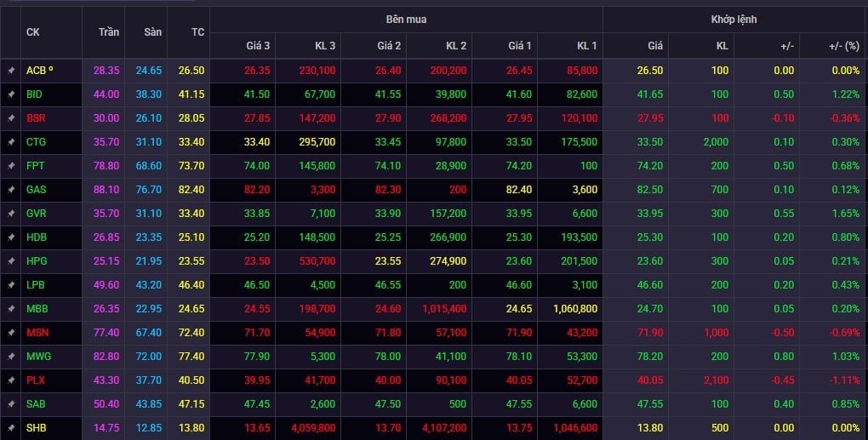
Task: Click HDB KL 2 volume 266,900
Action: (x=448, y=237)
